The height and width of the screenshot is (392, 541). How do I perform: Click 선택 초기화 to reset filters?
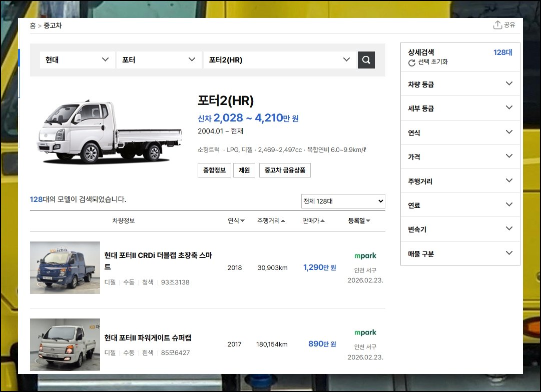pos(433,62)
